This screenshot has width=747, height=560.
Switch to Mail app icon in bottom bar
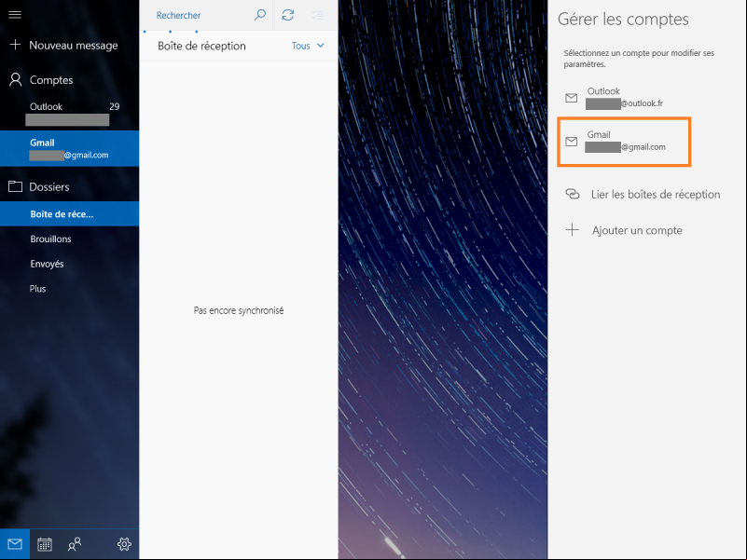(15, 544)
